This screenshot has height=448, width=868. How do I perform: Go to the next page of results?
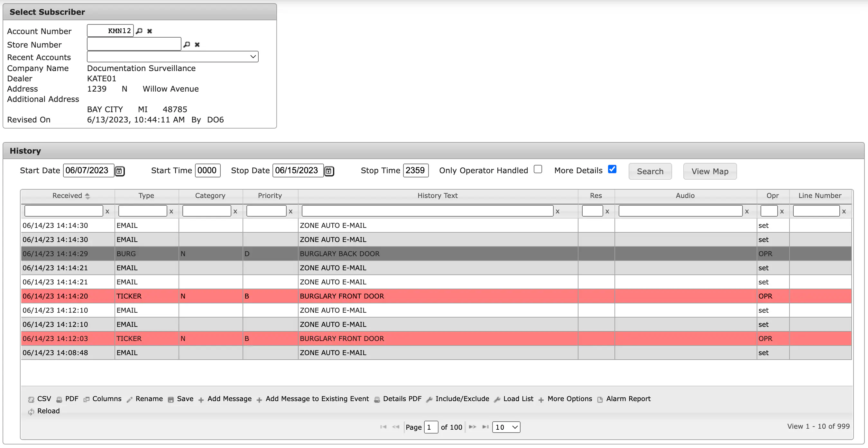pyautogui.click(x=472, y=427)
